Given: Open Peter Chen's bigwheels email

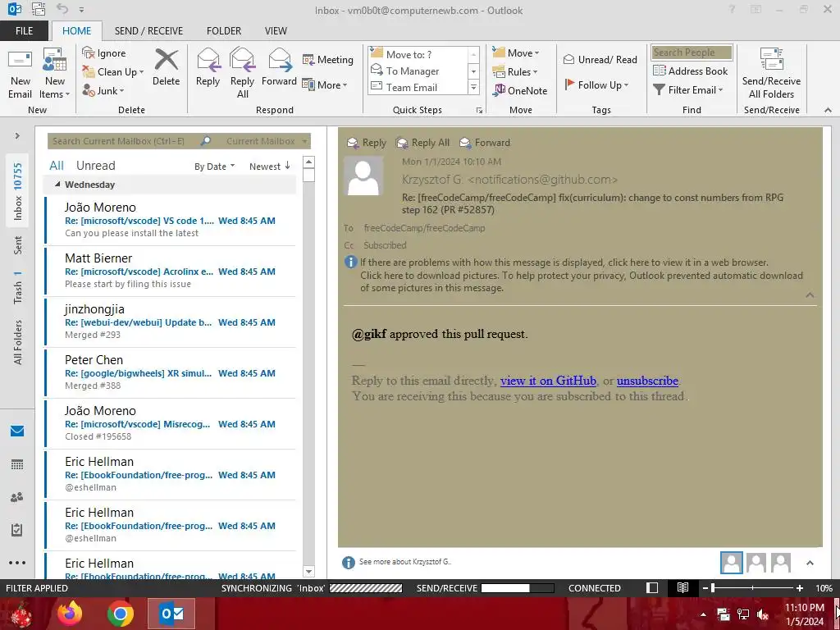Looking at the screenshot, I should click(171, 373).
